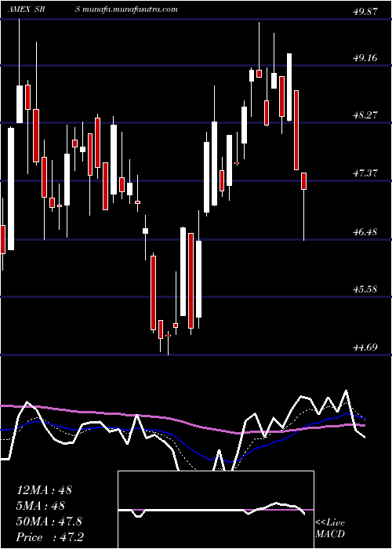This screenshot has height=549, width=392.
Task: Click the last red candle near 47.37
Action: click(304, 181)
